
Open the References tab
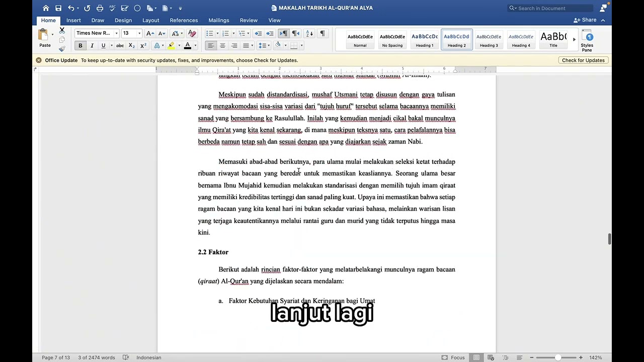[184, 20]
